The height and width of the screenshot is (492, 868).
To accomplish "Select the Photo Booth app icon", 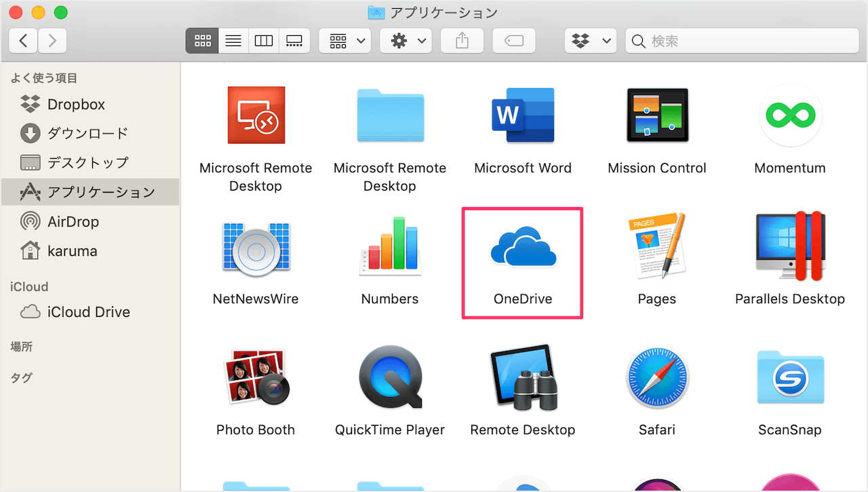I will pos(256,377).
